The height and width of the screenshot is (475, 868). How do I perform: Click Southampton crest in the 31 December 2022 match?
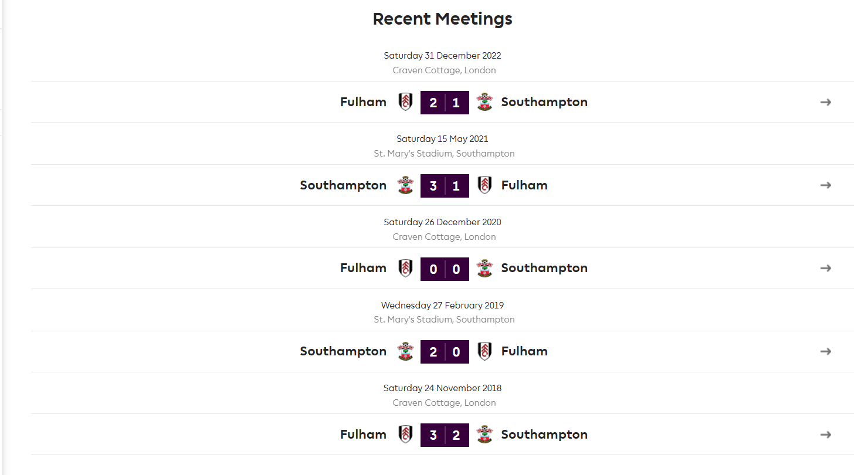tap(484, 102)
